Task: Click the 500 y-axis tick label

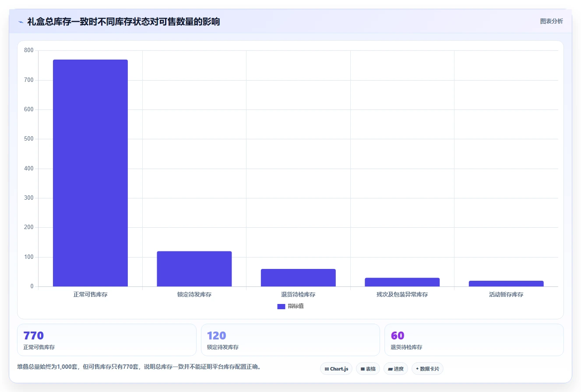Action: (29, 139)
